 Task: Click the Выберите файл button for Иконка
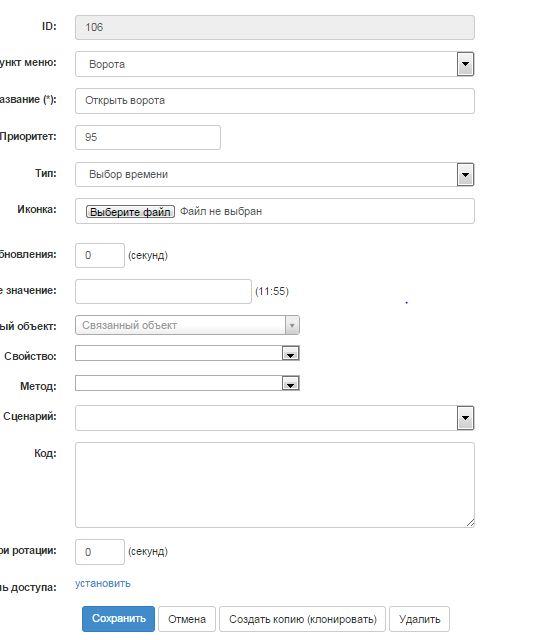point(130,211)
